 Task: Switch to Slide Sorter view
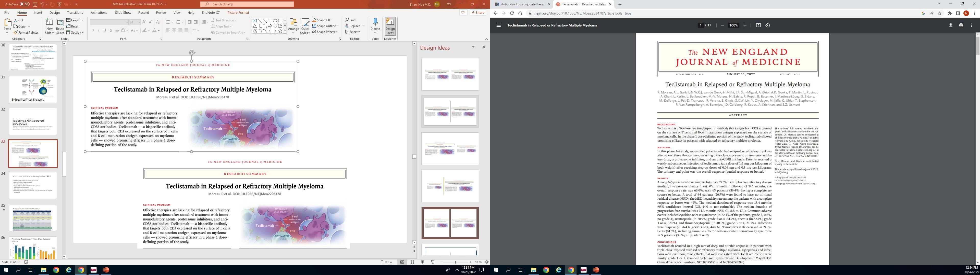[412, 262]
